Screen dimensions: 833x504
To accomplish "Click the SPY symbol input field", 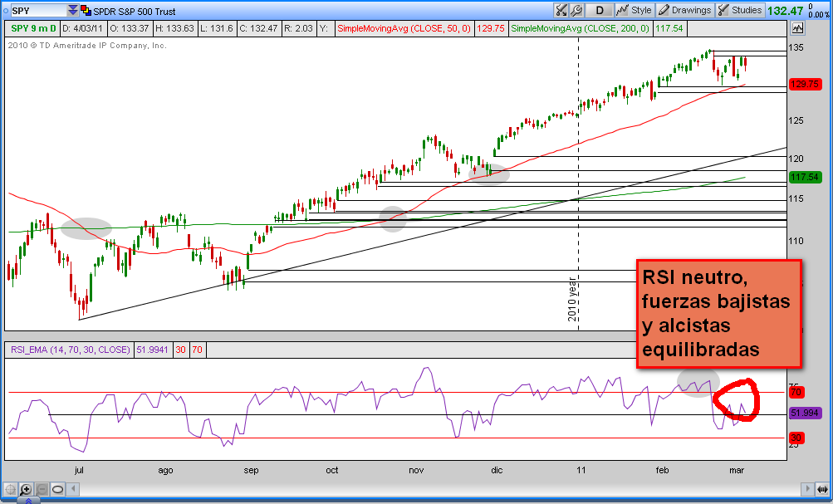I will (38, 11).
